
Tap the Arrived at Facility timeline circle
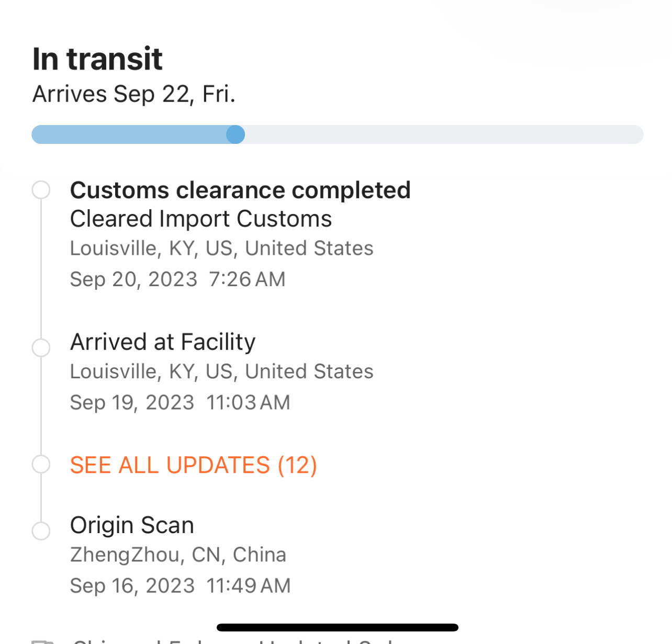click(41, 347)
